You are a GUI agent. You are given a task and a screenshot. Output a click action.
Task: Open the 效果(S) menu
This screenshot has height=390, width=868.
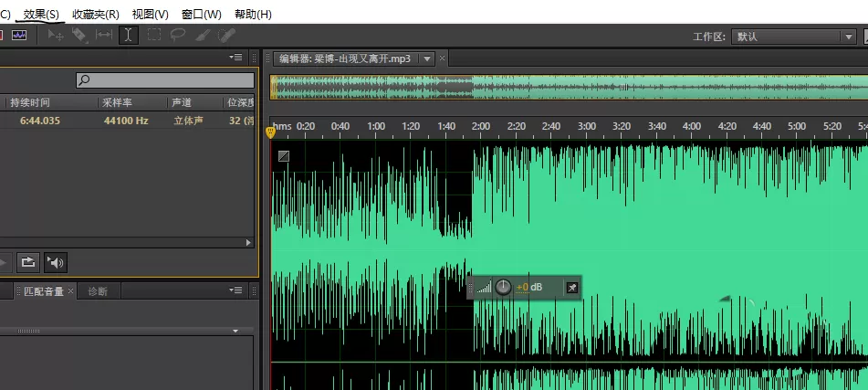[41, 15]
